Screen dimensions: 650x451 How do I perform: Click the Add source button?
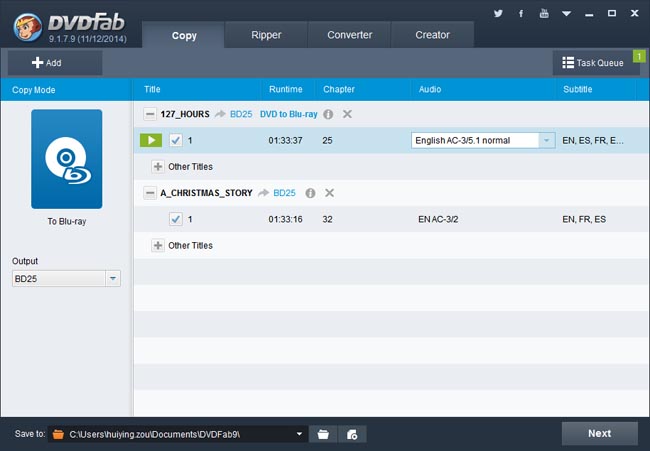point(55,63)
